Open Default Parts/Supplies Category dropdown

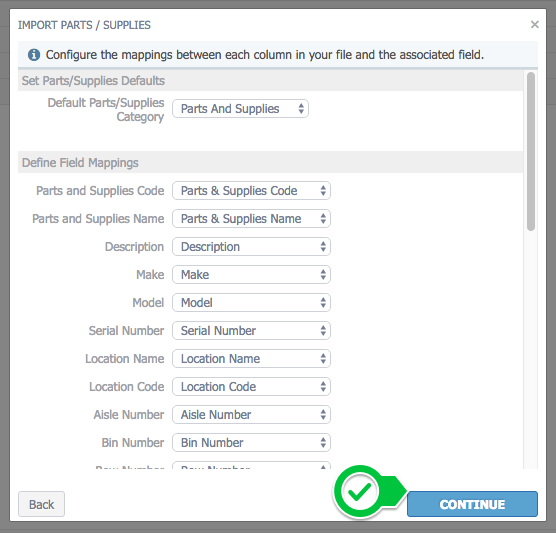[x=240, y=109]
